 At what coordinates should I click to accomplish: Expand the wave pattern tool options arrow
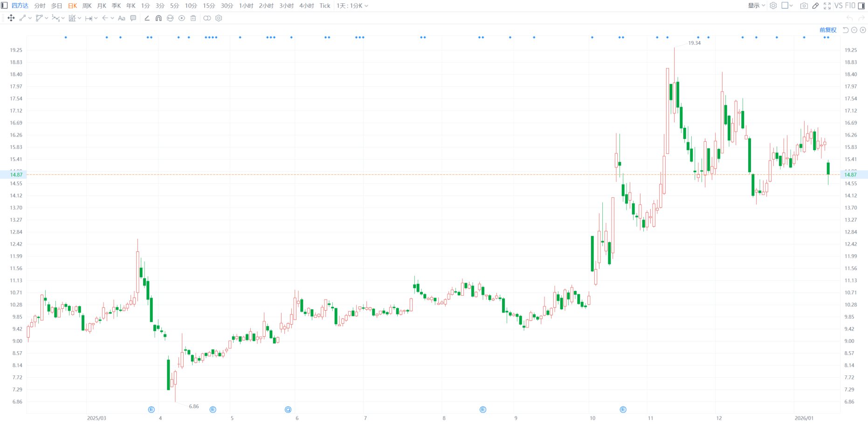[x=63, y=18]
